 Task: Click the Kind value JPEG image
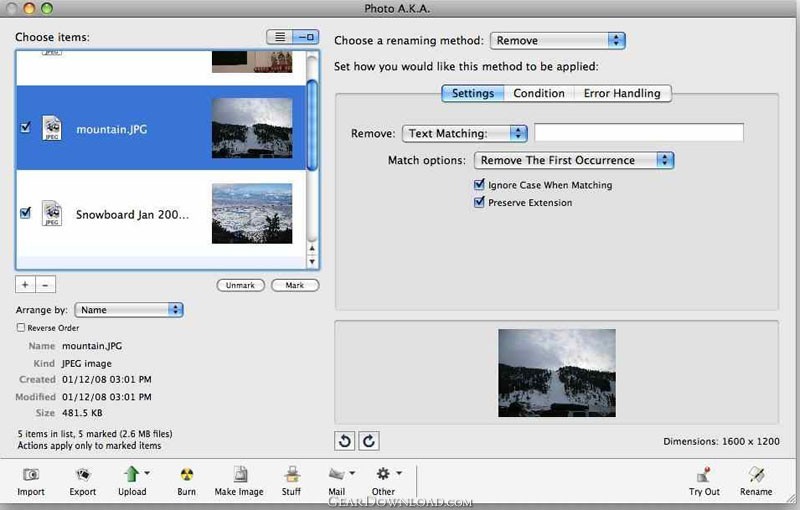pos(87,364)
